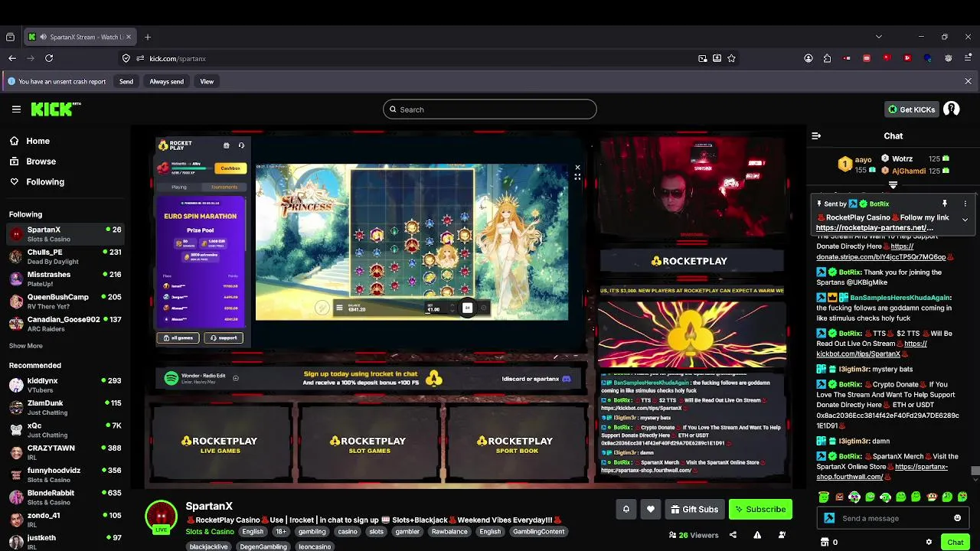The width and height of the screenshot is (980, 551).
Task: Expand the gift leaderboard
Action: [x=893, y=185]
